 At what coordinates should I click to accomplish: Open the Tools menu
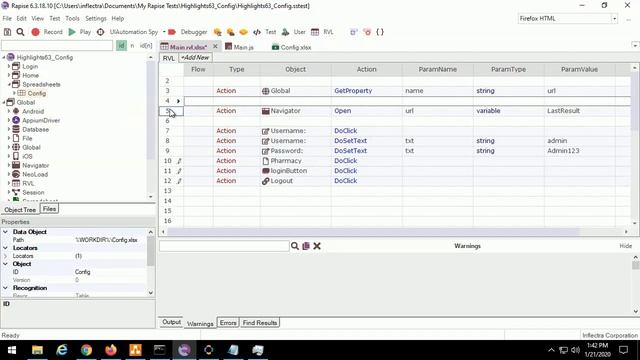72,18
